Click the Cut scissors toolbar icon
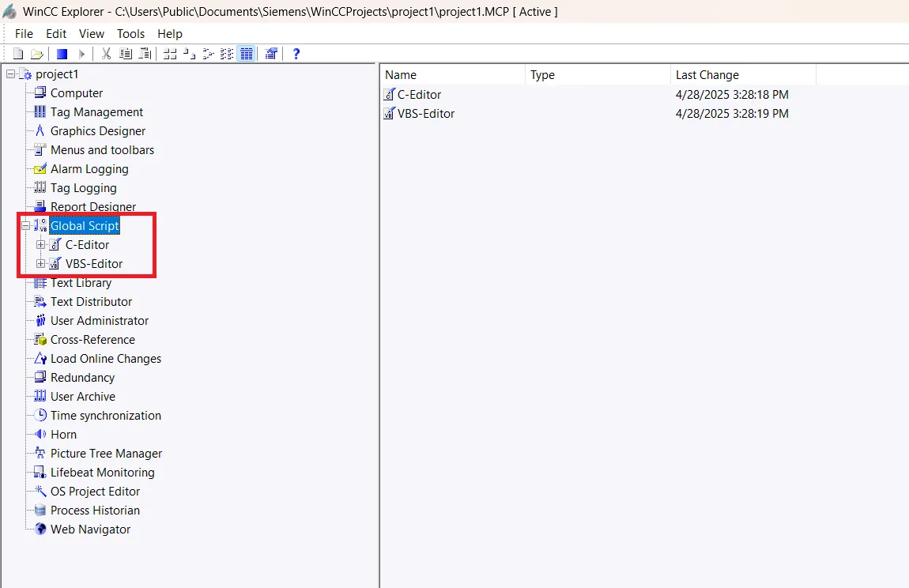Viewport: 909px width, 588px height. 106,54
